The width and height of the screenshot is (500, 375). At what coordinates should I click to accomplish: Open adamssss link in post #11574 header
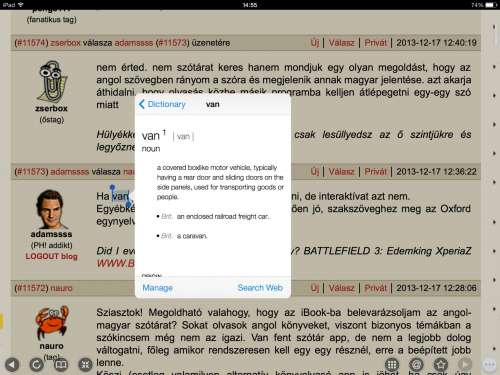(134, 43)
